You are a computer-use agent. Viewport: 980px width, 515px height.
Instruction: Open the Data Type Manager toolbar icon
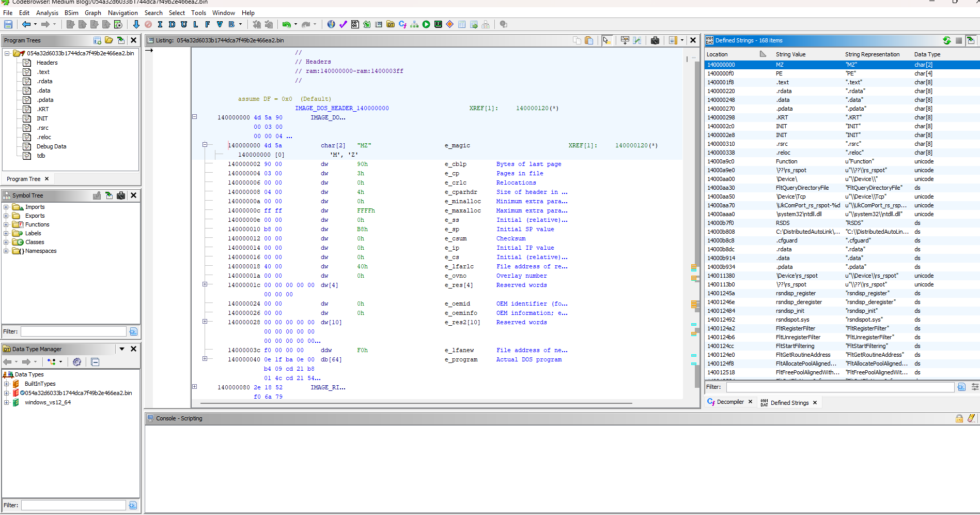click(391, 24)
